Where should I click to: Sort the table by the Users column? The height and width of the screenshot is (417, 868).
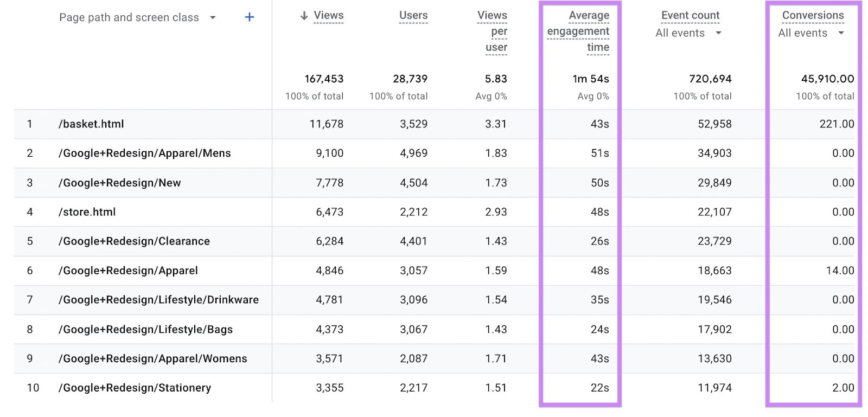click(413, 15)
